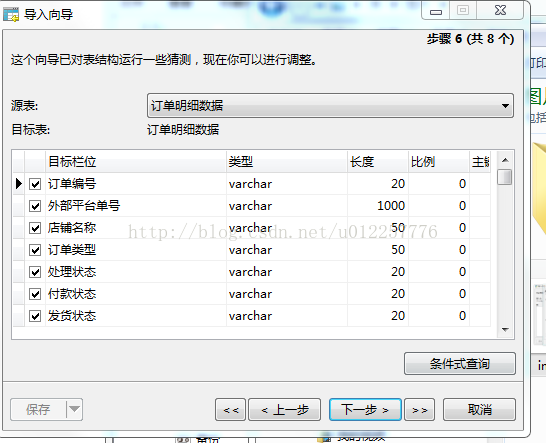546x443 pixels.
Task: Select the 店铺名称 field name cell
Action: click(136, 228)
